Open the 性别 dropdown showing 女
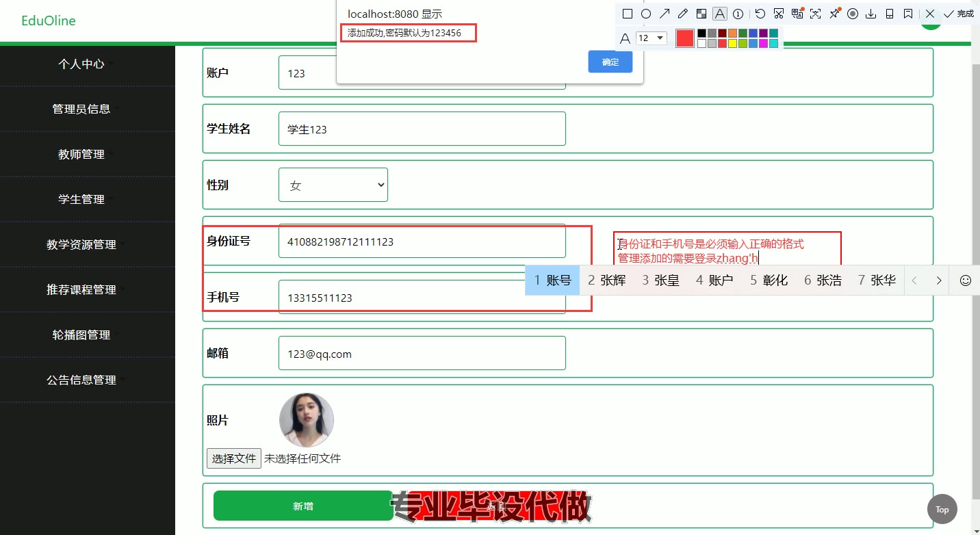The height and width of the screenshot is (535, 980). [333, 185]
